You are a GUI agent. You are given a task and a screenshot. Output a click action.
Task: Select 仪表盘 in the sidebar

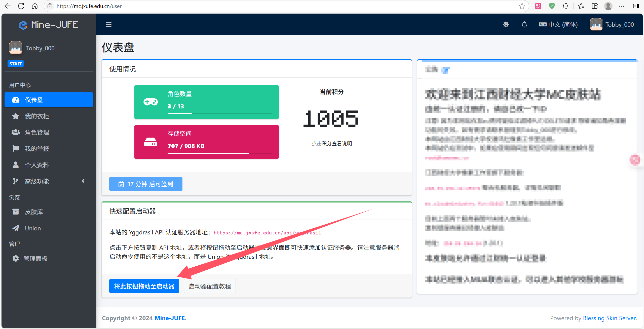coord(49,100)
